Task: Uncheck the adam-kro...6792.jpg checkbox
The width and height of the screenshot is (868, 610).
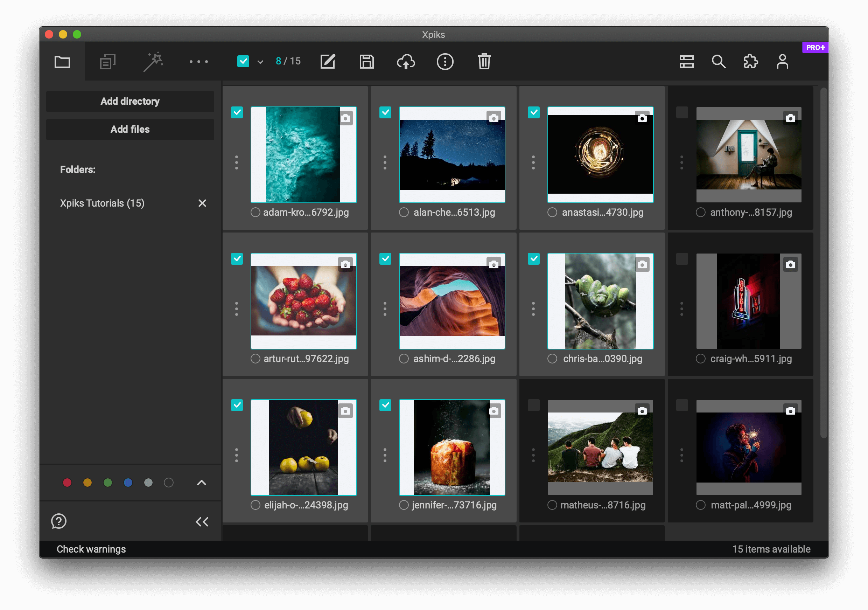Action: [x=237, y=113]
